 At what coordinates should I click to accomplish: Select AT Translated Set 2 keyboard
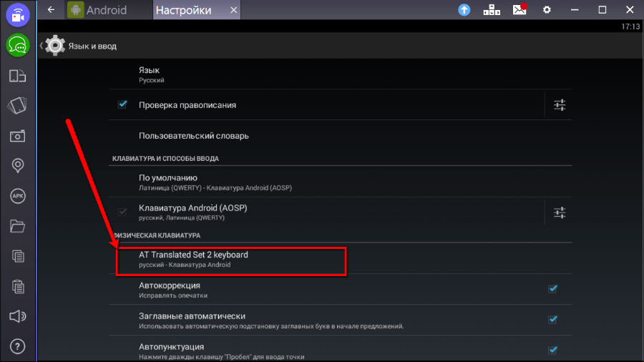pos(340,258)
